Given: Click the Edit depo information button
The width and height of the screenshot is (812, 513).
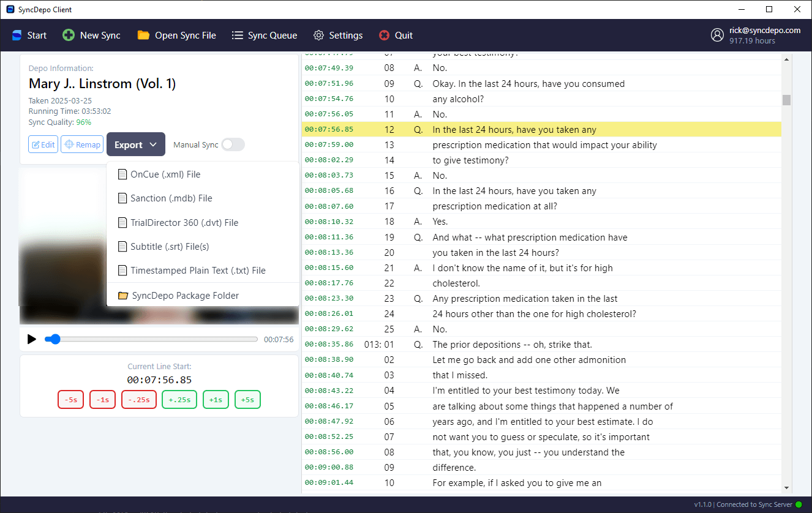Looking at the screenshot, I should (43, 144).
